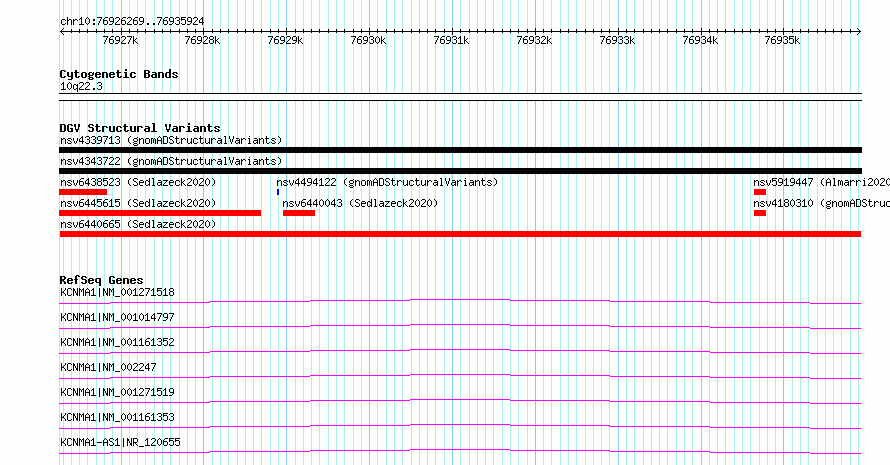Click the red bar under nsv5919447
Viewport: 890px width, 465px height.
coord(760,192)
